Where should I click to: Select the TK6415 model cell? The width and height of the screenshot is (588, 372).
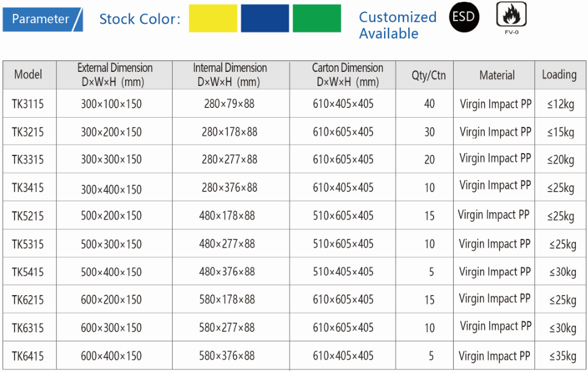pyautogui.click(x=28, y=356)
